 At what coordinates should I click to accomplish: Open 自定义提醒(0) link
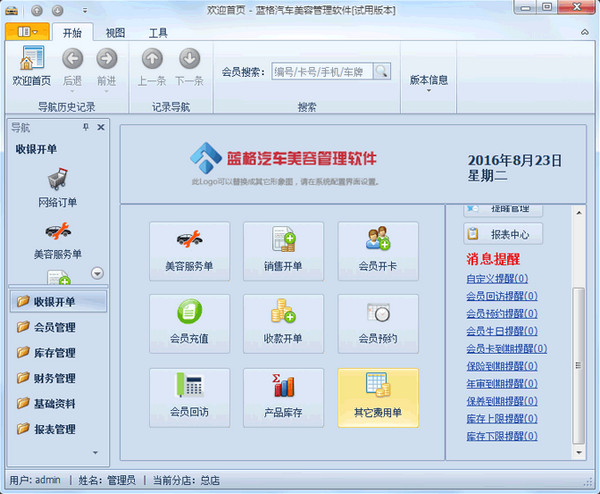[x=497, y=279]
